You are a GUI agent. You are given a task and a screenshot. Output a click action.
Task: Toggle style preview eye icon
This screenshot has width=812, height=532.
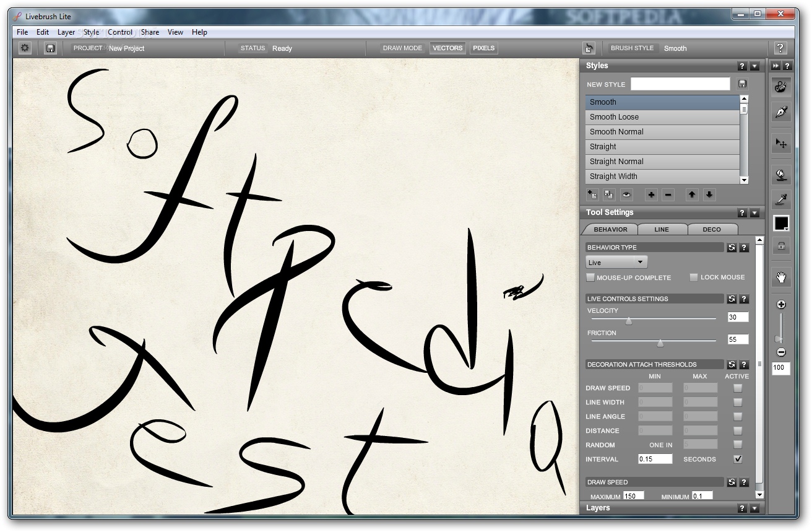627,194
